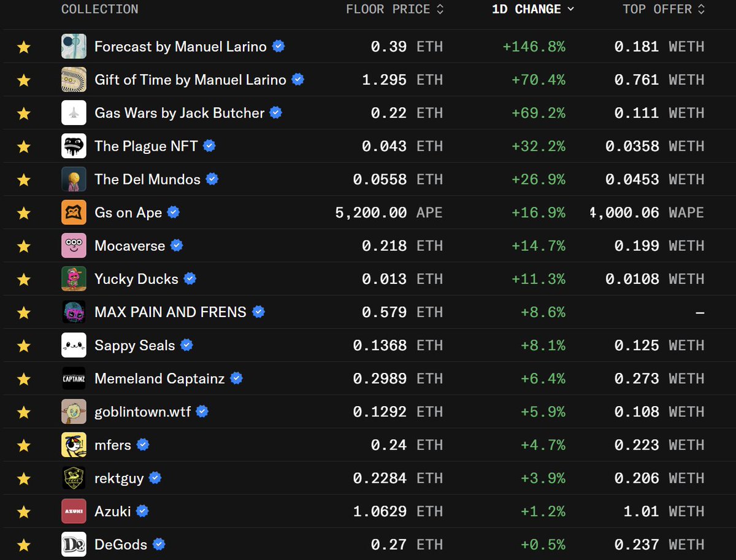Toggle the star for Memeland Captainz

tap(24, 378)
